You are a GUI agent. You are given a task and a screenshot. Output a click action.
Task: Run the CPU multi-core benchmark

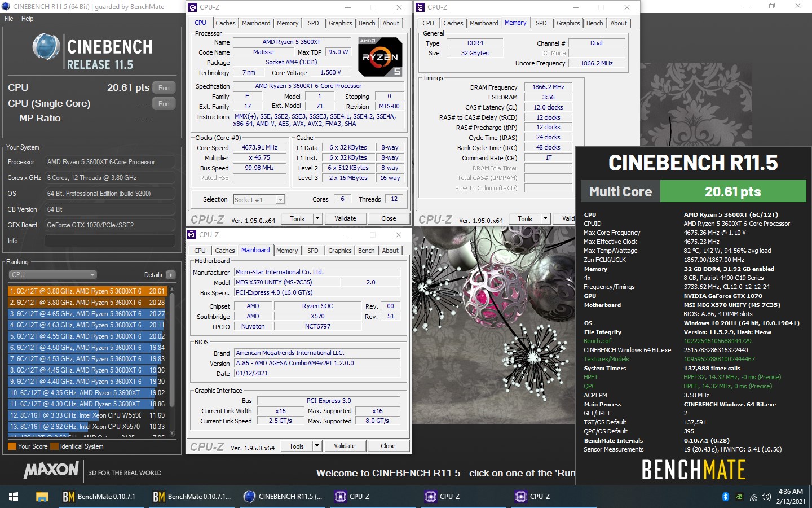pyautogui.click(x=164, y=87)
